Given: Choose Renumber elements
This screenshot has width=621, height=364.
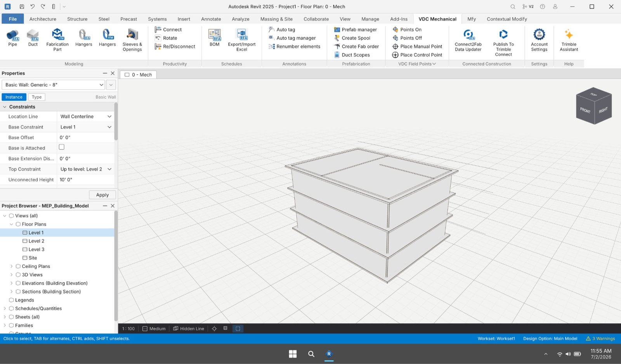Looking at the screenshot, I should click(295, 47).
